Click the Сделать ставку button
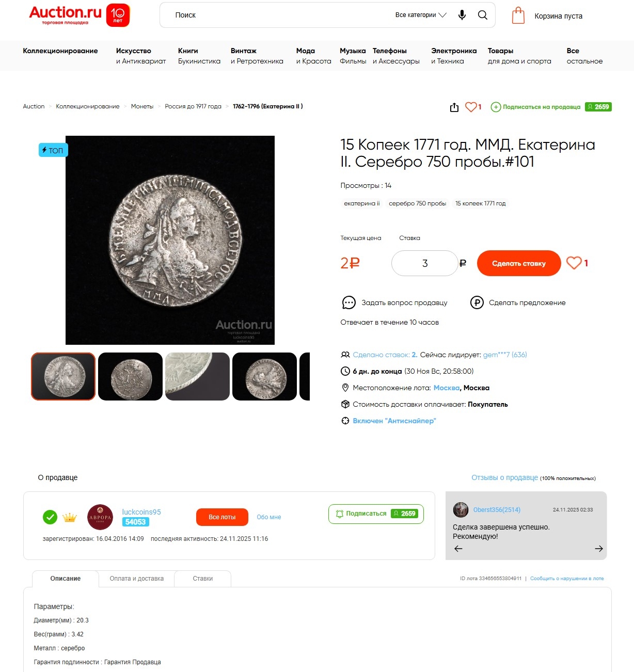This screenshot has width=634, height=672. pos(519,263)
